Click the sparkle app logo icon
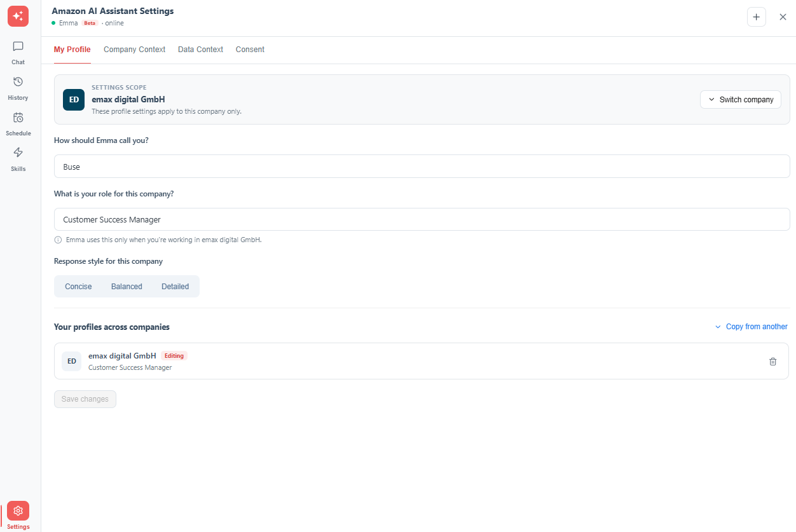 (x=18, y=16)
